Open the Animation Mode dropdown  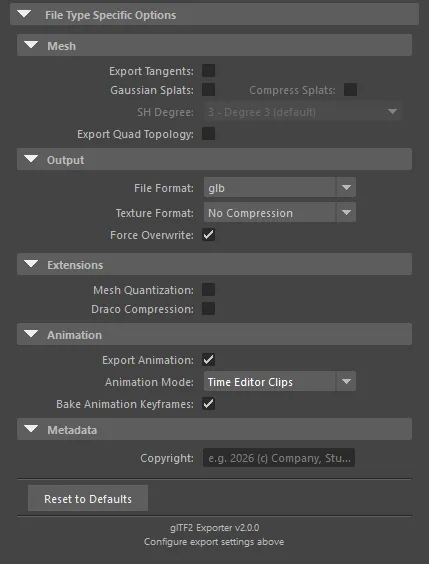click(280, 382)
